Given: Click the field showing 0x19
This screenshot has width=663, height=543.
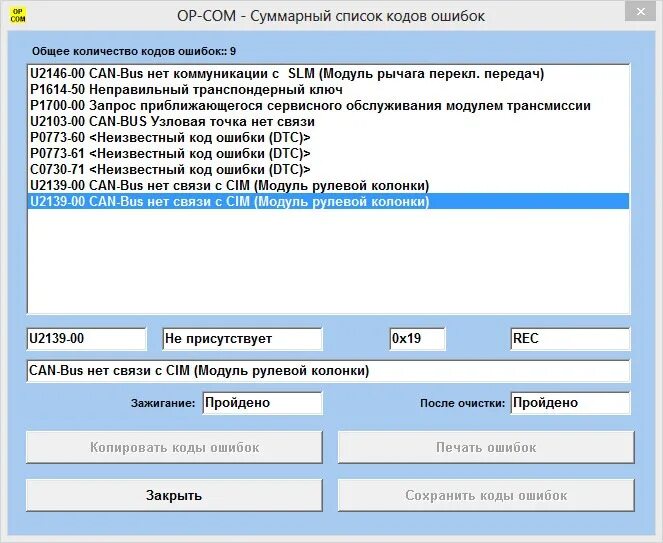Looking at the screenshot, I should pyautogui.click(x=417, y=339).
